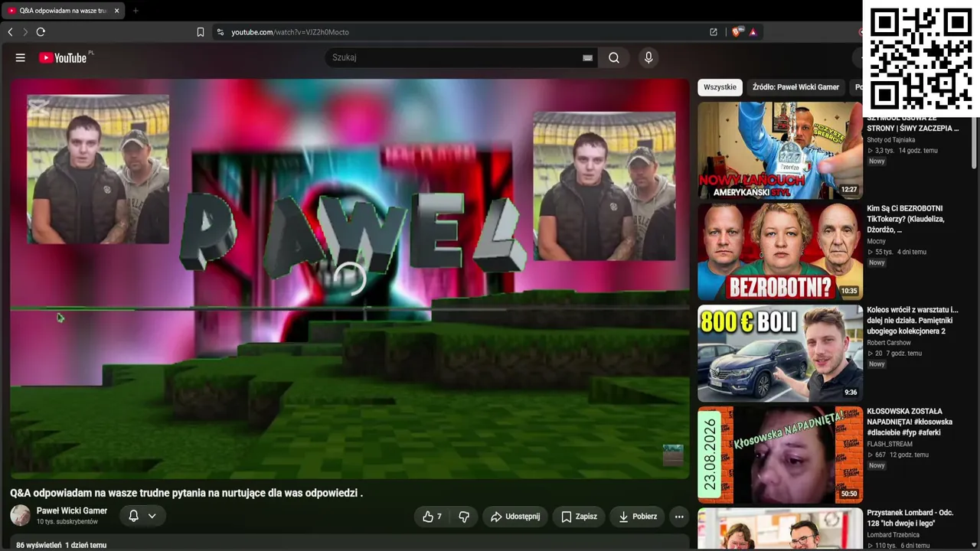Open Paweł Wicki Gamer channel avatar
Screen dimensions: 980x551
tap(21, 516)
